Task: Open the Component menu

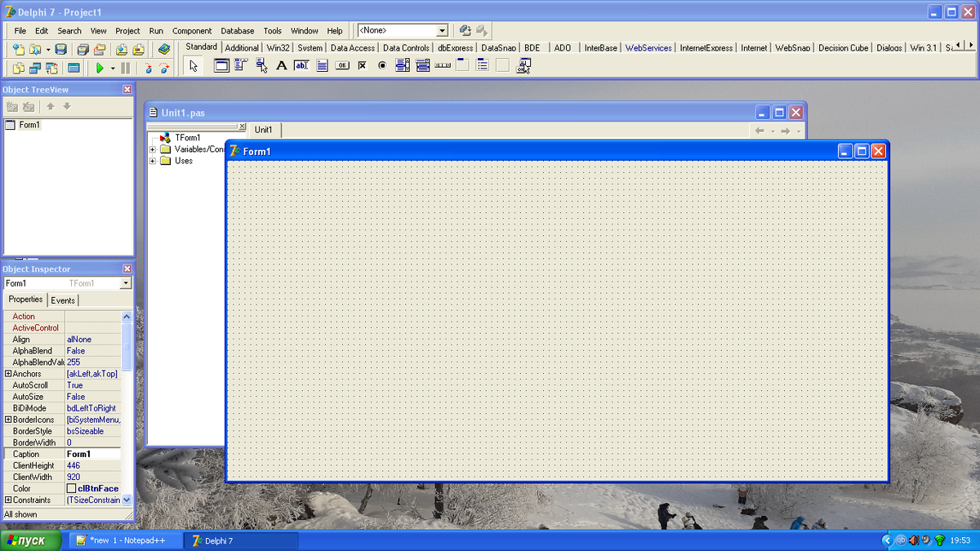Action: pos(192,31)
